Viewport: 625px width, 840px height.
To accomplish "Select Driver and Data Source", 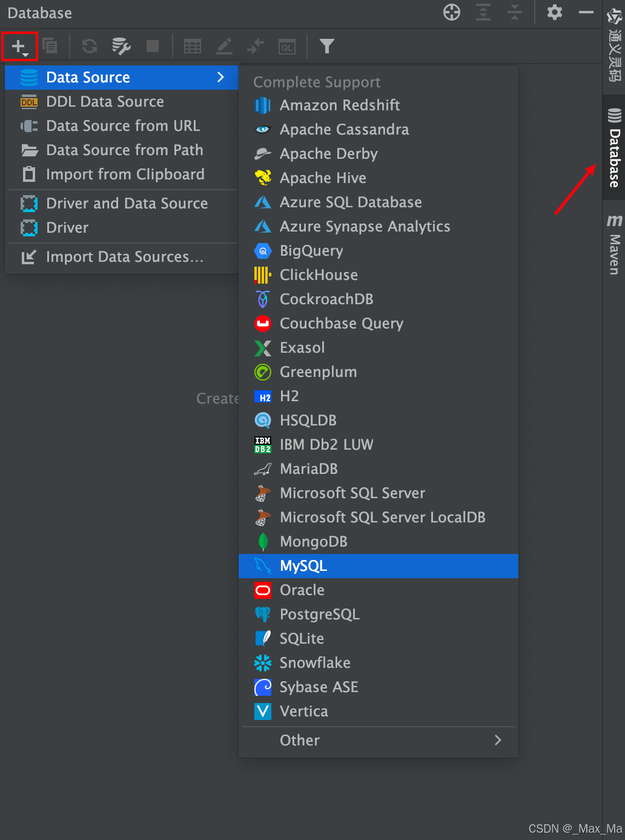I will coord(122,204).
